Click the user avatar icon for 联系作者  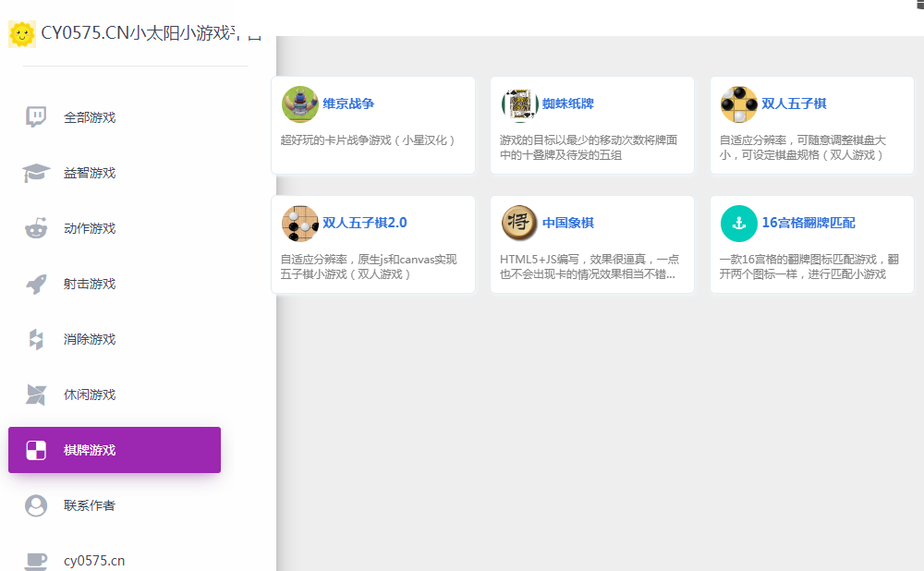tap(36, 505)
